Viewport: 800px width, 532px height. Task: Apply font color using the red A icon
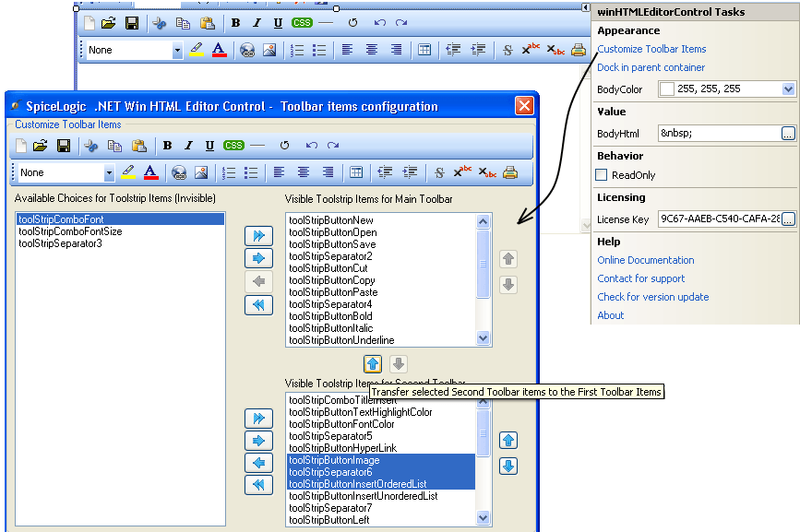click(149, 173)
